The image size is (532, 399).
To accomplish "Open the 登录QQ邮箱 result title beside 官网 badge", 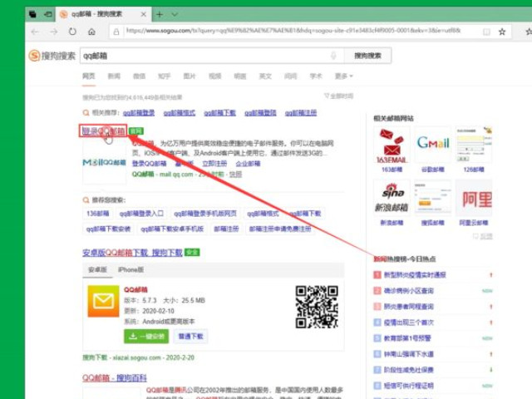I will [103, 131].
